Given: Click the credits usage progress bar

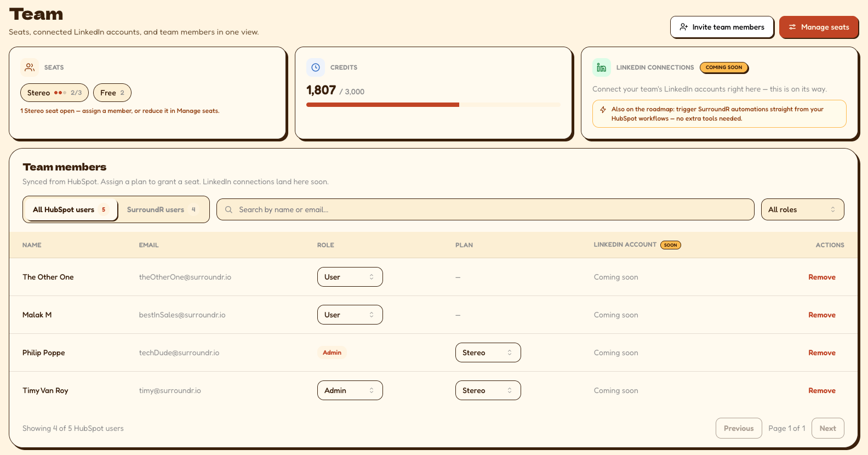Looking at the screenshot, I should pyautogui.click(x=433, y=105).
